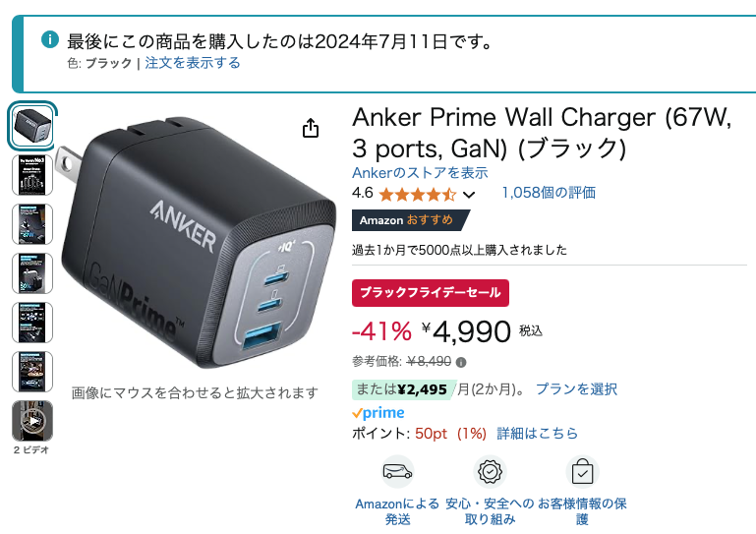Open the 注文を表示する order link
The height and width of the screenshot is (534, 756).
click(193, 63)
